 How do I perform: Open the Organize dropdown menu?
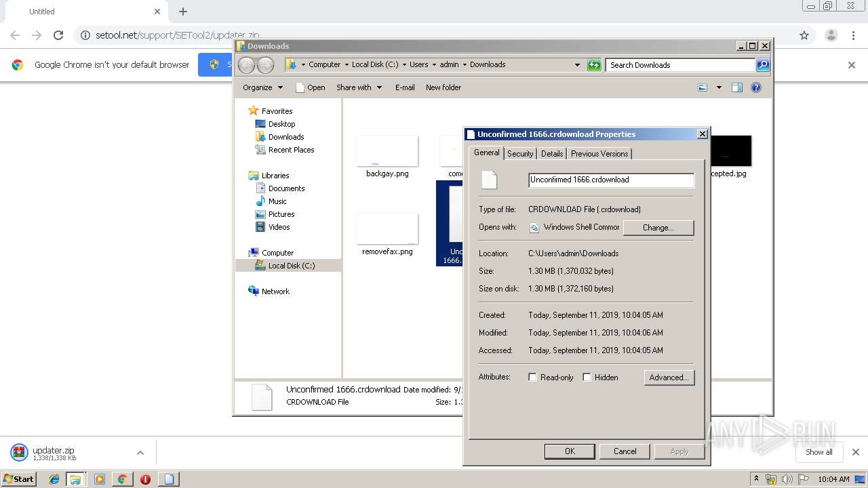click(x=262, y=87)
